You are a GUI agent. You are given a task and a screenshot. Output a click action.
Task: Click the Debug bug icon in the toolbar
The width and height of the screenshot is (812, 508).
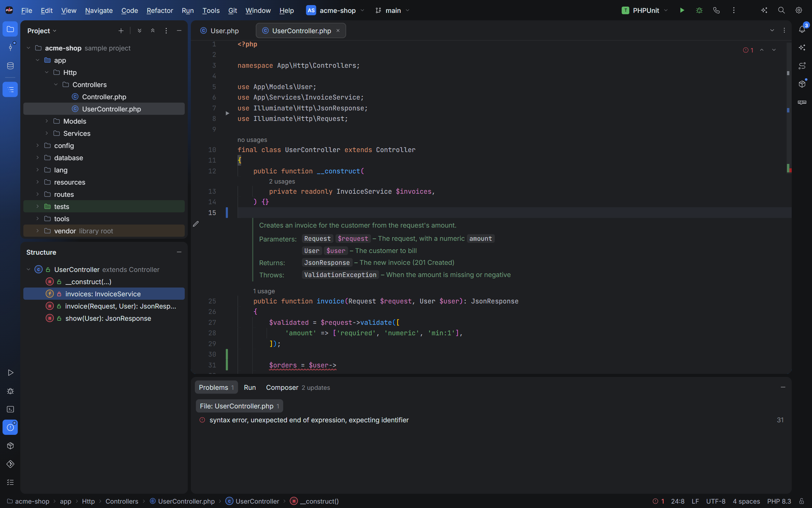tap(699, 10)
